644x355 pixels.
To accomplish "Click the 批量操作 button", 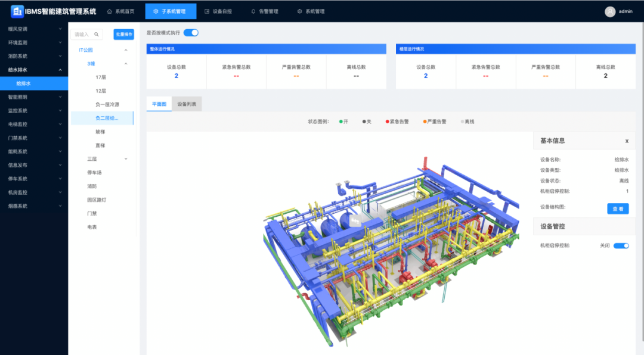I will tap(123, 35).
